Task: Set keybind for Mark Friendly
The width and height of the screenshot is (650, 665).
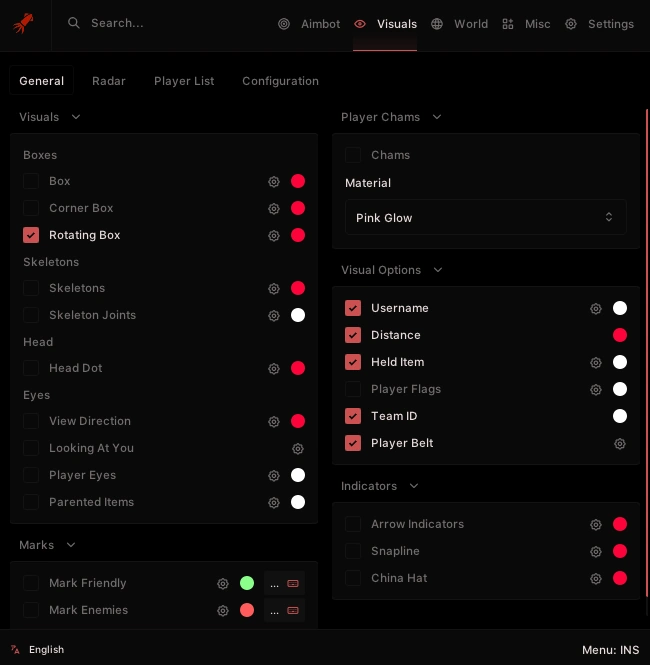Action: [284, 584]
